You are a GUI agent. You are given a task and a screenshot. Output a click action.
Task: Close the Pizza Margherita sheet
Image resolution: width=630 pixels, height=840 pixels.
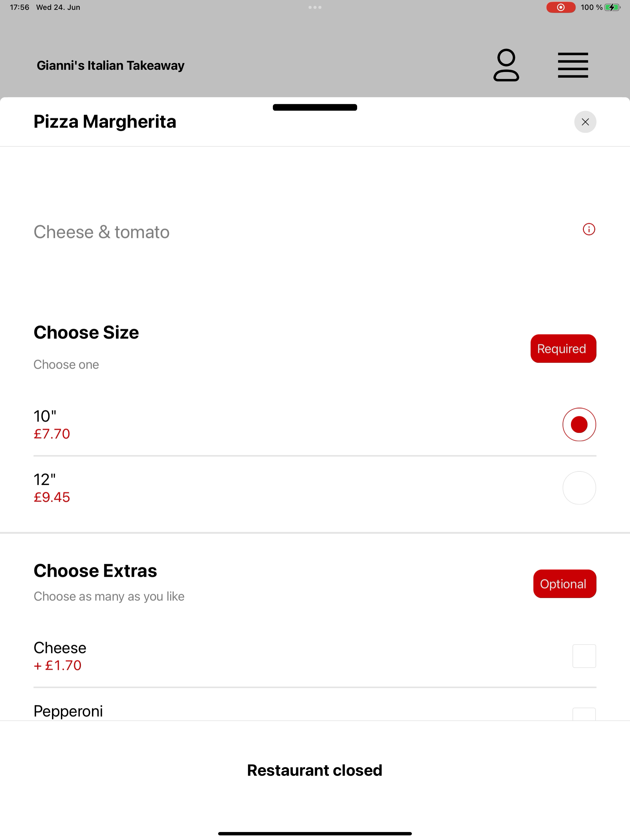click(x=585, y=122)
